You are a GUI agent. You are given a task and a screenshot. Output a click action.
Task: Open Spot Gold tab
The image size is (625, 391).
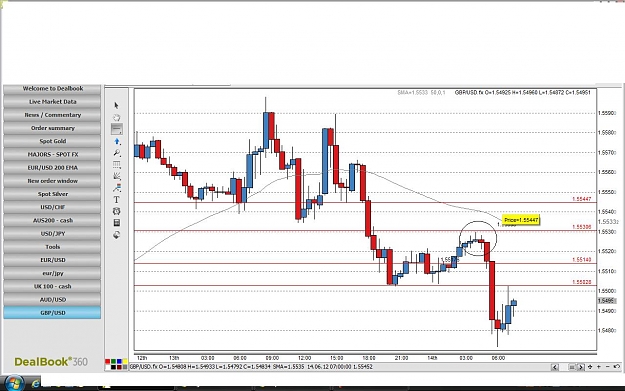coord(52,141)
